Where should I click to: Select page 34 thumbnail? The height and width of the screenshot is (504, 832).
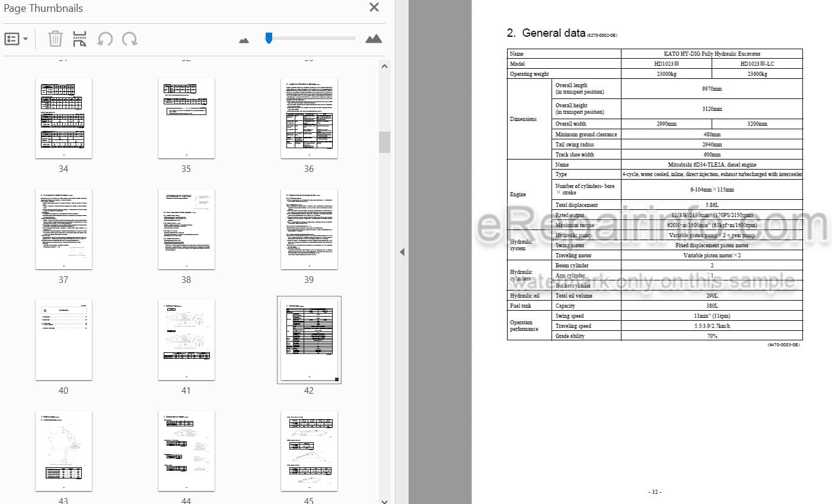63,118
